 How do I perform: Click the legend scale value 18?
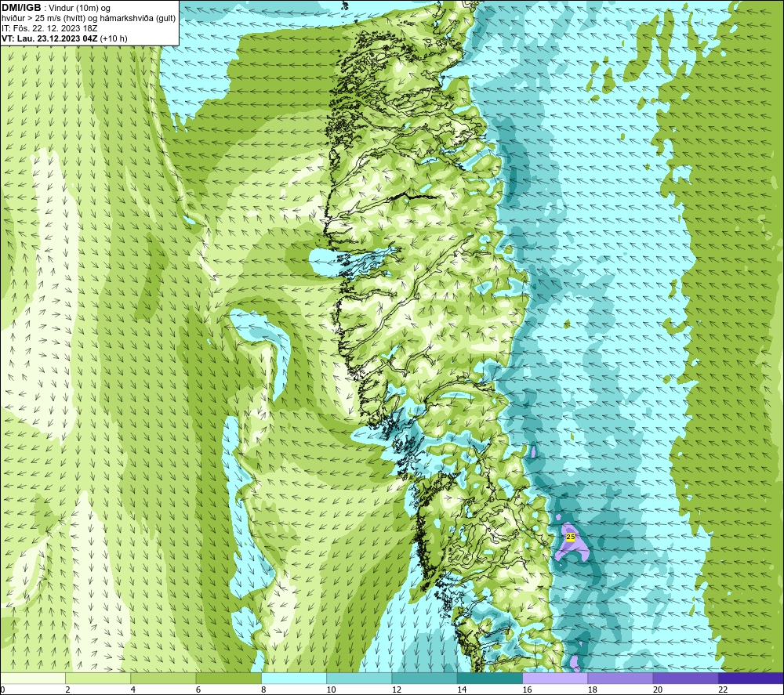(593, 690)
